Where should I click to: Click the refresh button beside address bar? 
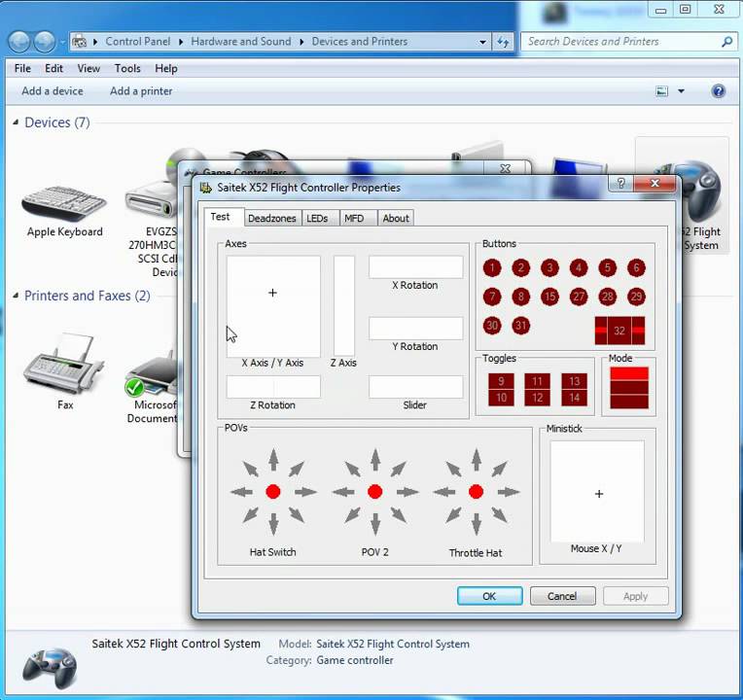[x=503, y=42]
